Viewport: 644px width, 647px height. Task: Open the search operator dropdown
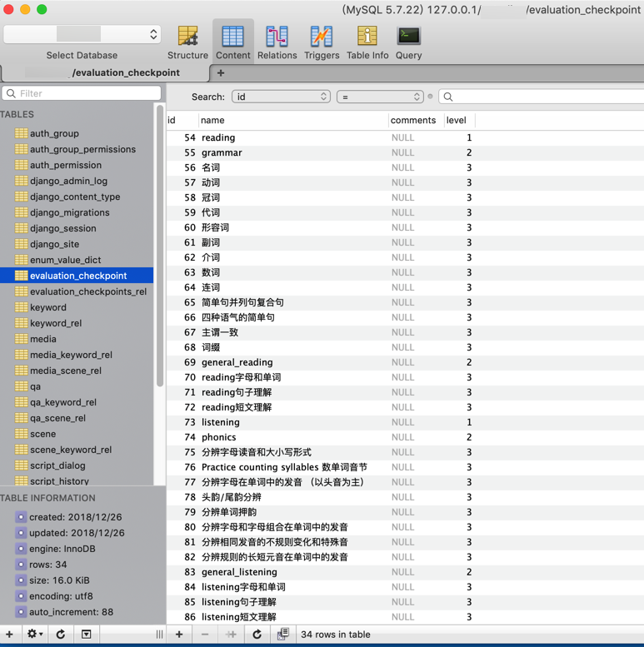tap(380, 97)
